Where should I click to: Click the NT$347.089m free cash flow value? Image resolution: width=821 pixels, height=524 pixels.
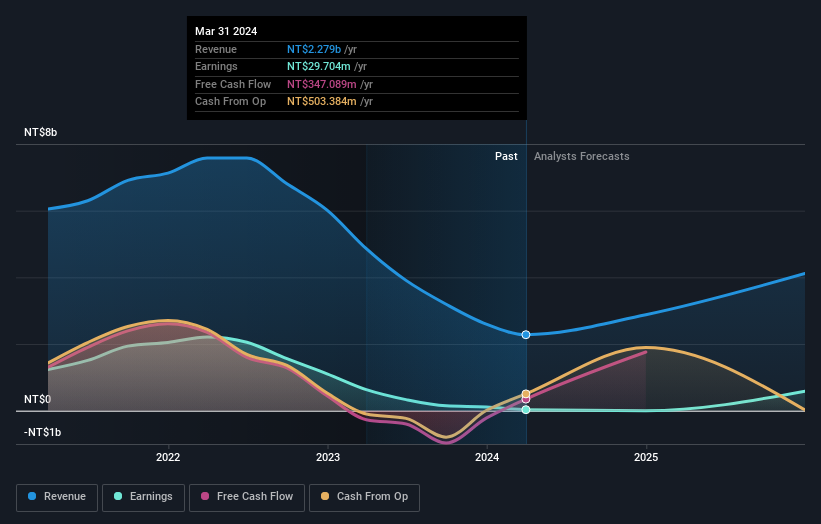322,84
